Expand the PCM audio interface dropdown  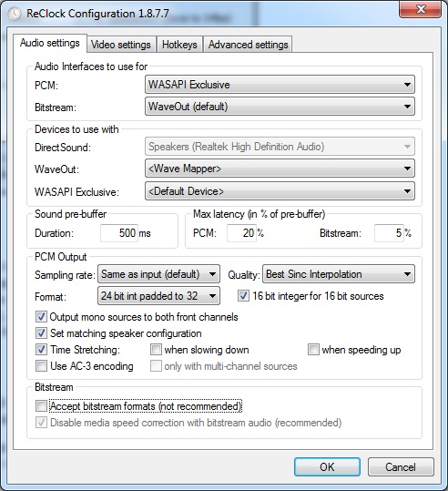coord(280,85)
